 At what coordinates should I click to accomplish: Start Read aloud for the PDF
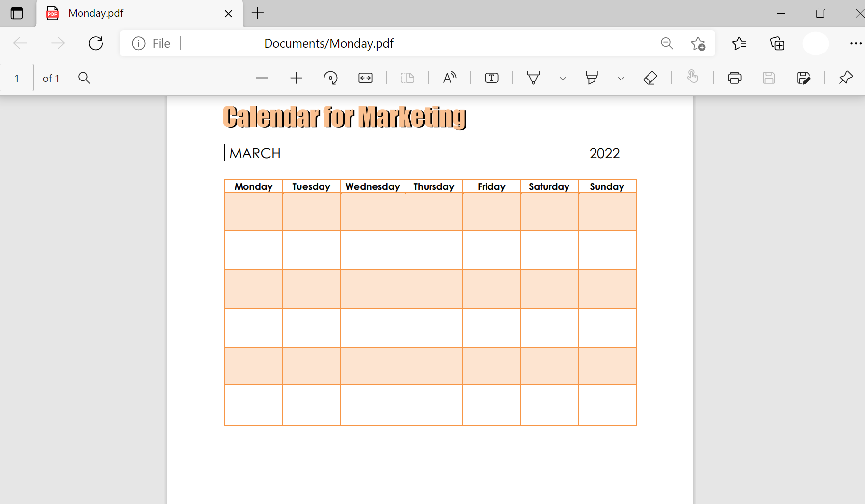click(449, 78)
